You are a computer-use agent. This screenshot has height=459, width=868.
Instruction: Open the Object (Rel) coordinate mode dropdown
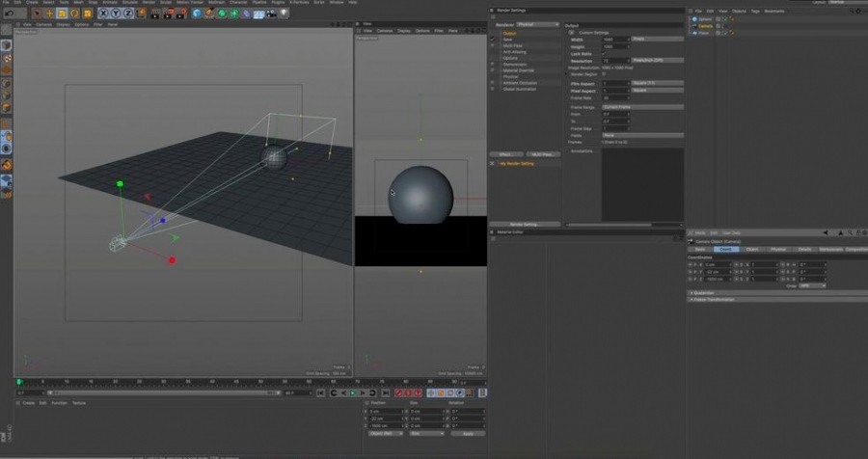click(385, 434)
